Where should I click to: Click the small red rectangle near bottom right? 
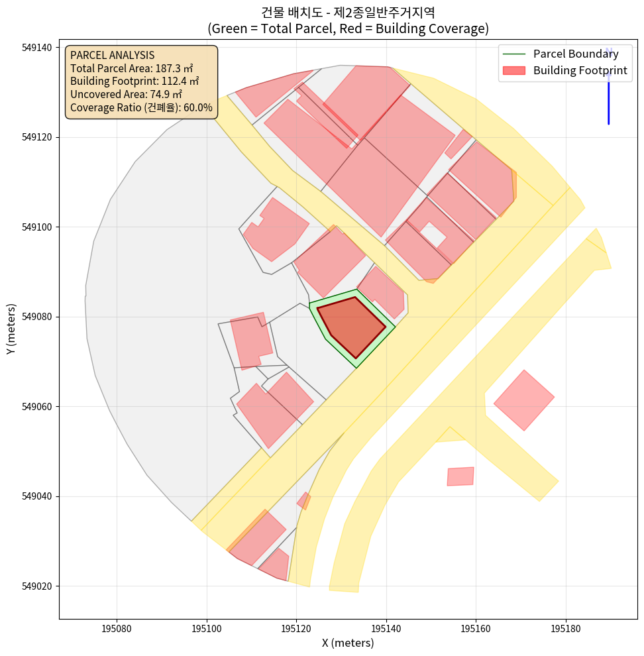pyautogui.click(x=460, y=476)
